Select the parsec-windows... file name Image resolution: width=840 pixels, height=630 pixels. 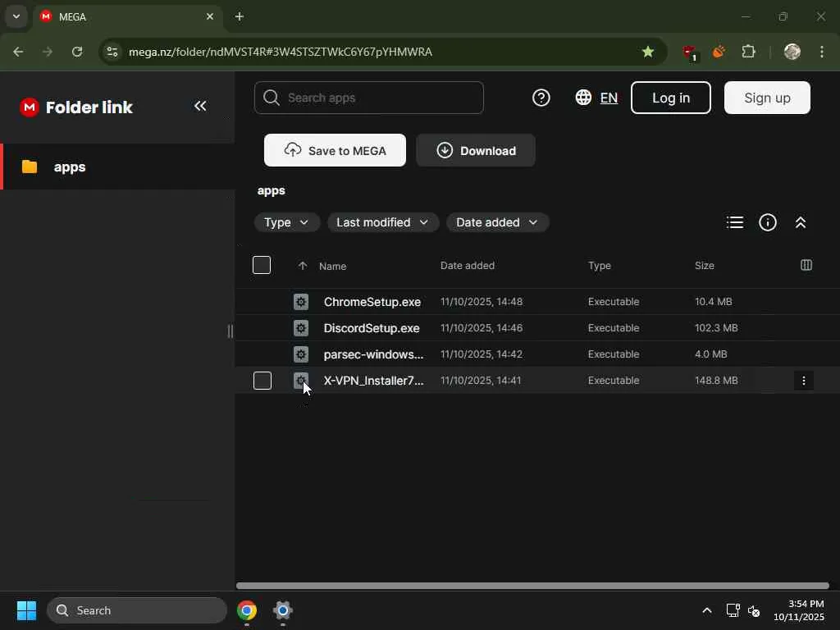373,354
